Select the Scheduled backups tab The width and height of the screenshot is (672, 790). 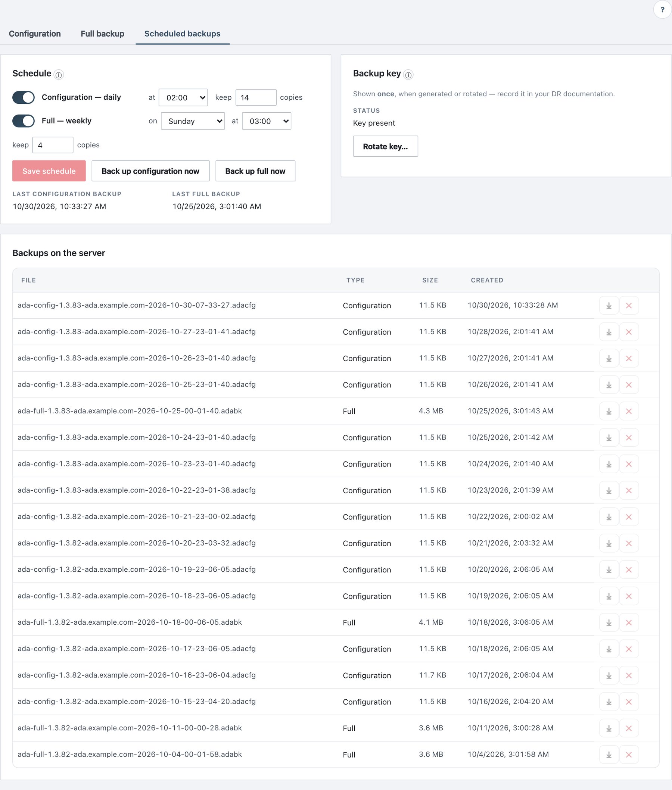(183, 34)
